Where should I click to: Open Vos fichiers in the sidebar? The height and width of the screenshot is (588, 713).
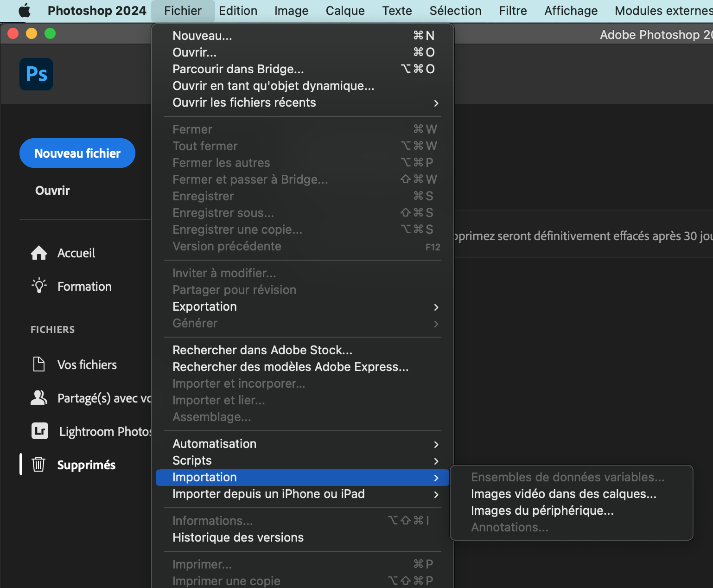[87, 365]
